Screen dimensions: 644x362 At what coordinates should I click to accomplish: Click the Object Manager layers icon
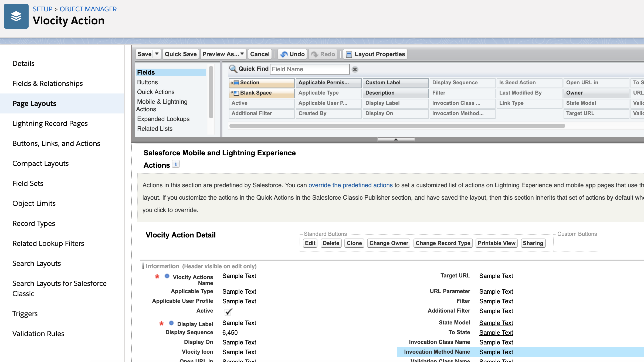[x=16, y=16]
